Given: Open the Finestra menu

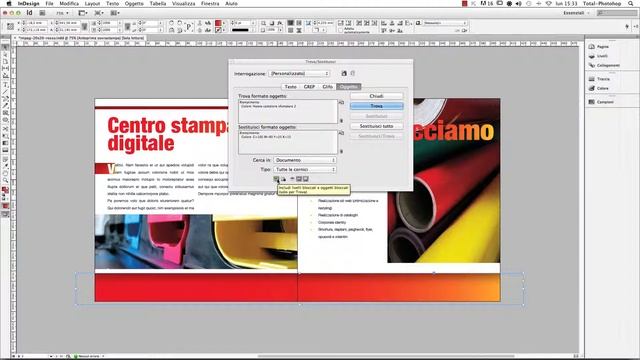Looking at the screenshot, I should pos(210,3).
